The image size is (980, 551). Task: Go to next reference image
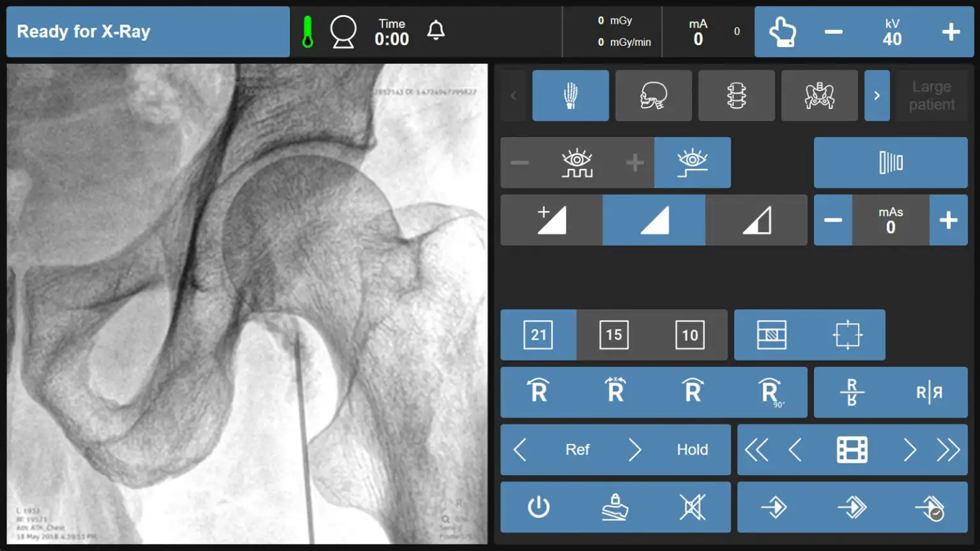click(635, 450)
